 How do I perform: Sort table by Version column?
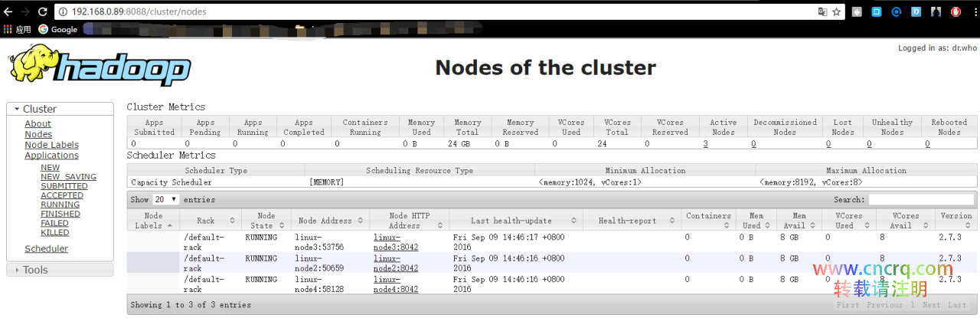click(x=955, y=221)
